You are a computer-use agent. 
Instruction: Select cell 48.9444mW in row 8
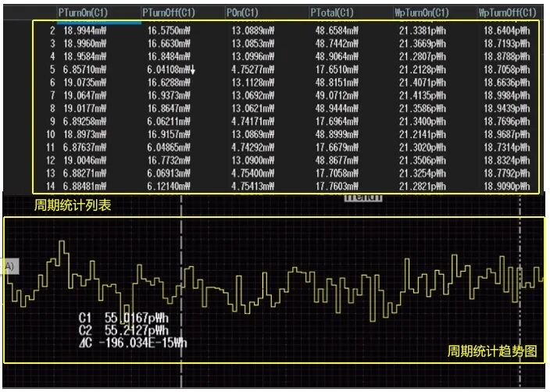pos(337,109)
